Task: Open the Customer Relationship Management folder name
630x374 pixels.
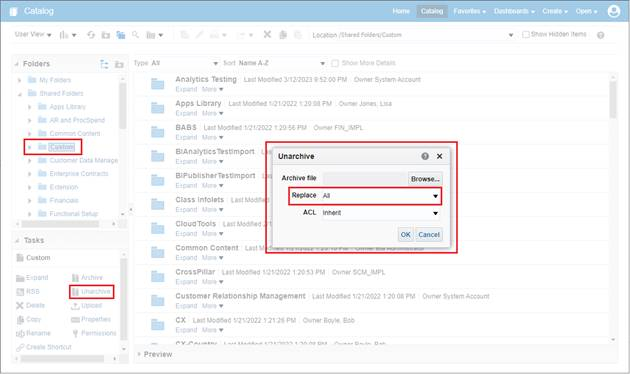Action: [240, 296]
